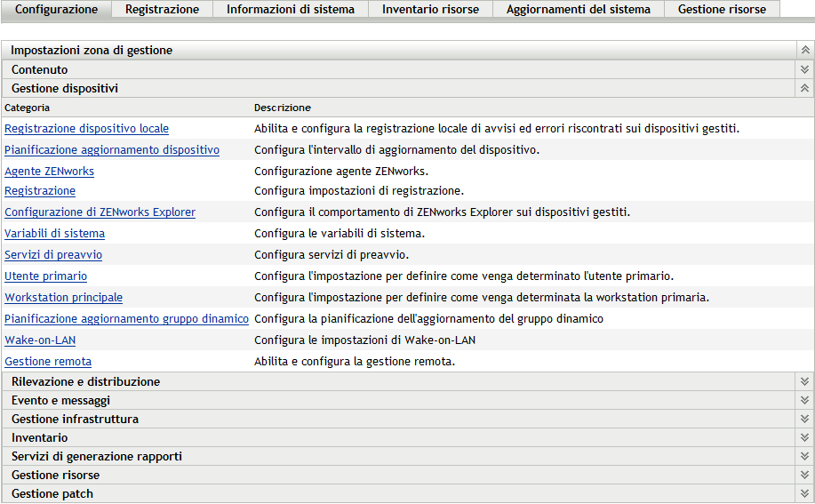Open the Utente primario link

click(x=45, y=276)
